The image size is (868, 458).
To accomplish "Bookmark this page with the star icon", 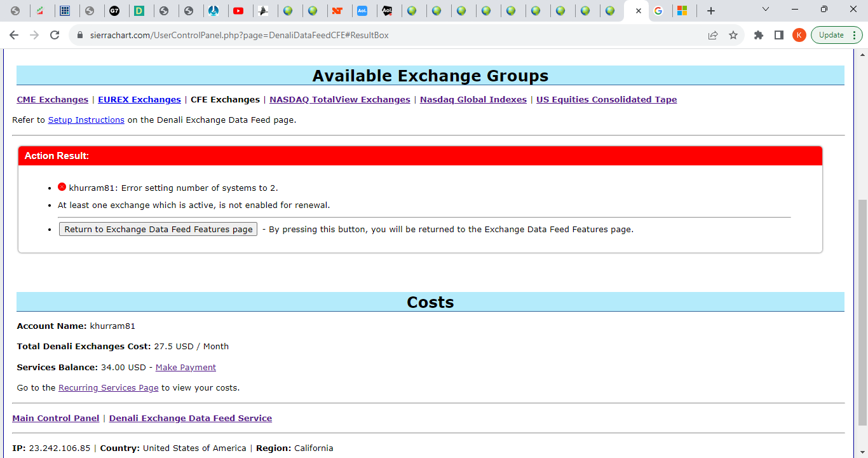I will (x=733, y=35).
